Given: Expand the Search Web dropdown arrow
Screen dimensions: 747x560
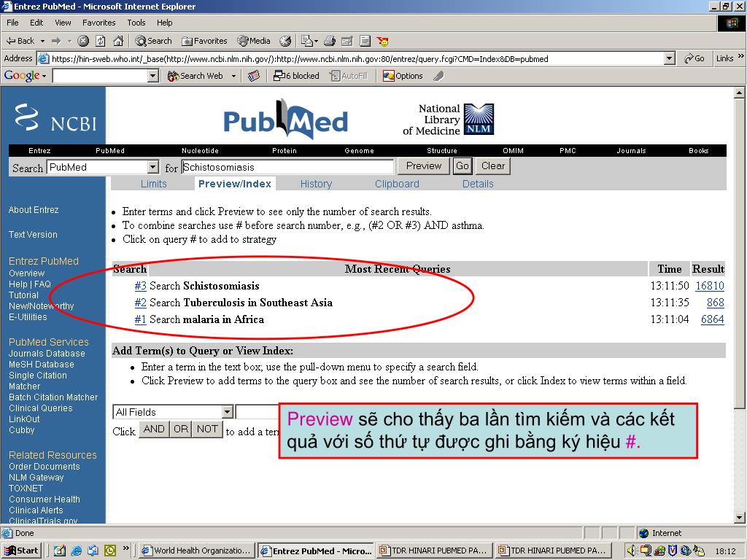Looking at the screenshot, I should tap(233, 76).
